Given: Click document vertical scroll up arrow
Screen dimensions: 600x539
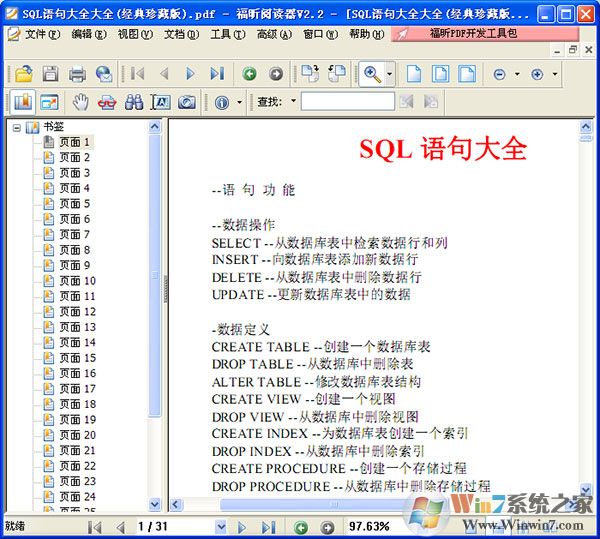Looking at the screenshot, I should 586,126.
